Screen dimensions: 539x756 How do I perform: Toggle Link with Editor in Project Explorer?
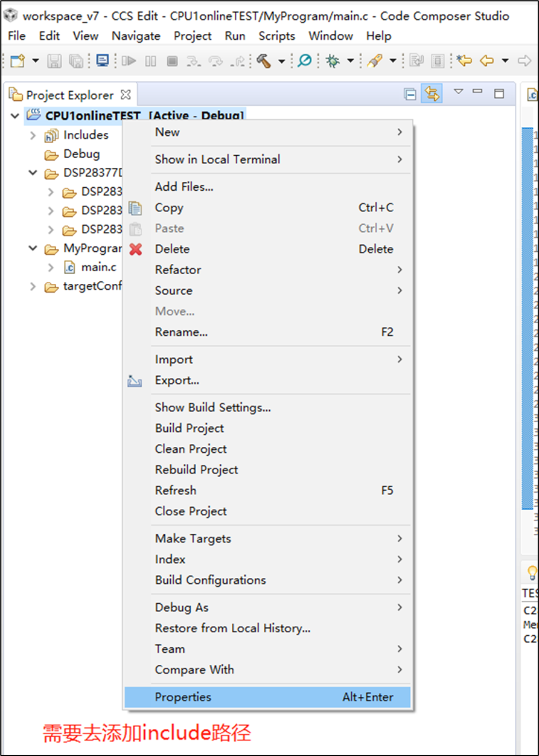[432, 94]
